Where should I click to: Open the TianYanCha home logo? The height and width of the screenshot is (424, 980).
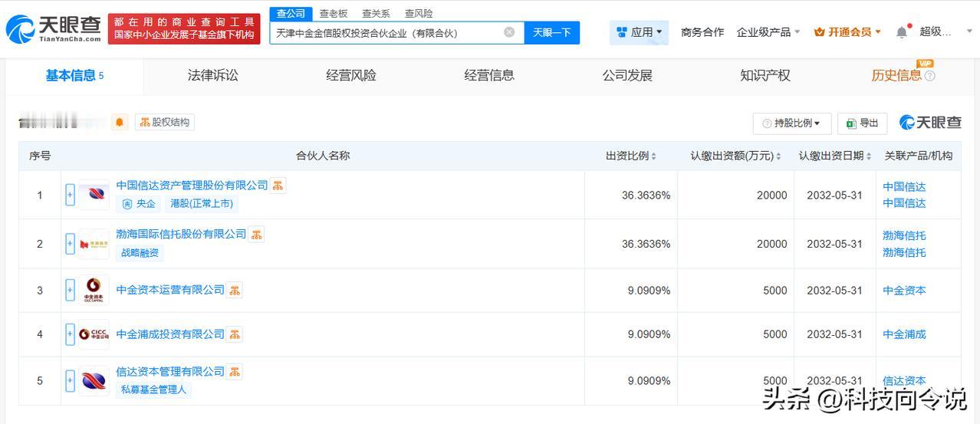(x=53, y=28)
